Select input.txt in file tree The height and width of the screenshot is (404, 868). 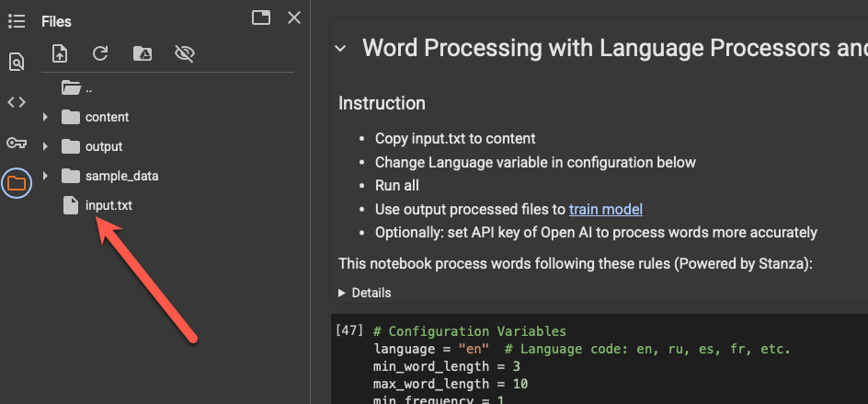108,205
